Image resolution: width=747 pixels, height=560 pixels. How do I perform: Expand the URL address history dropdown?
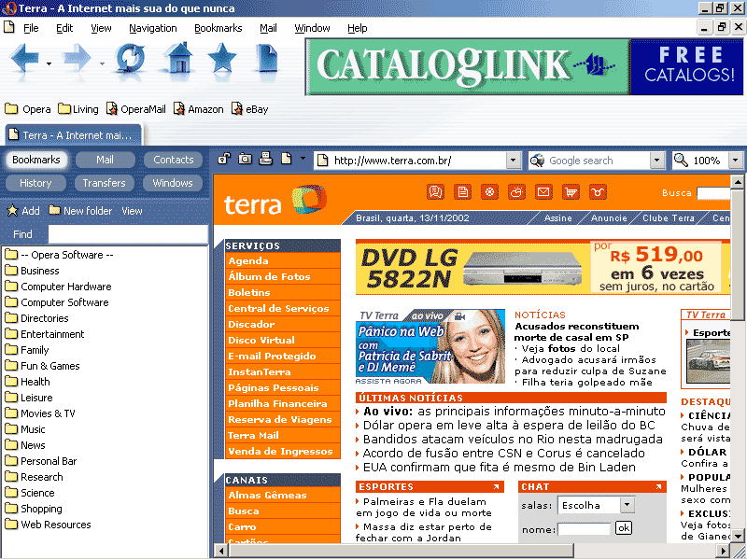point(513,161)
